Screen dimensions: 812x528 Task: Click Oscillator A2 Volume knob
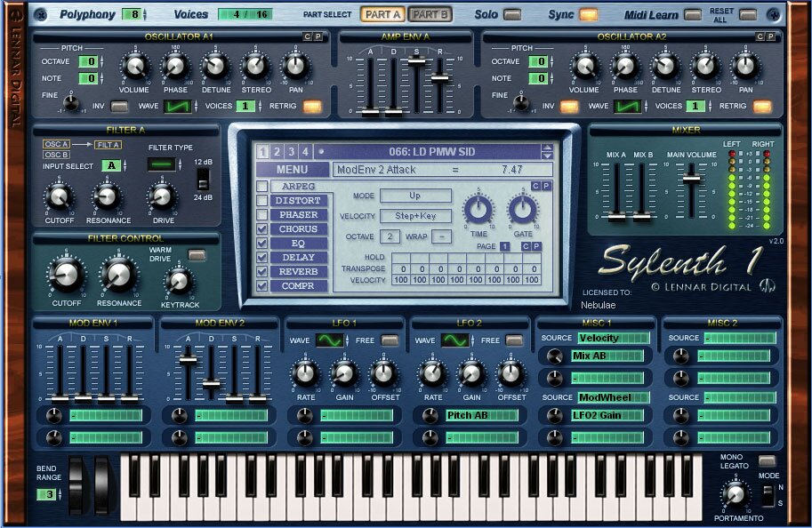tap(584, 67)
